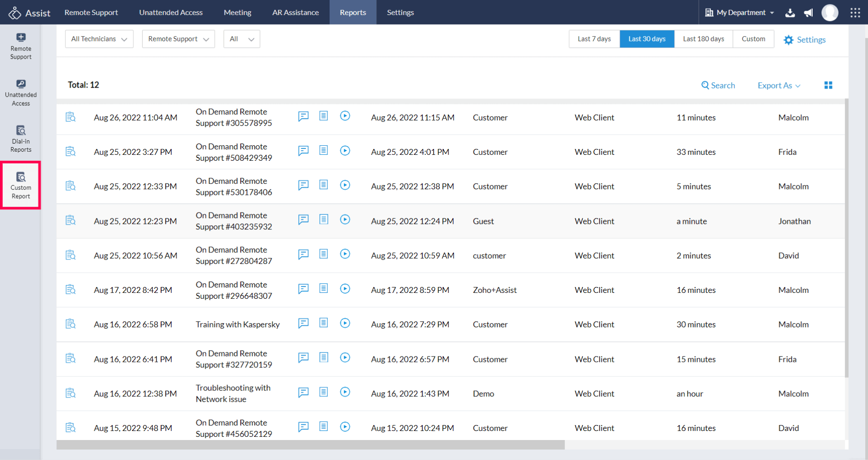Go to the AR Assistance tab
Screen dimensions: 868x460
click(295, 13)
